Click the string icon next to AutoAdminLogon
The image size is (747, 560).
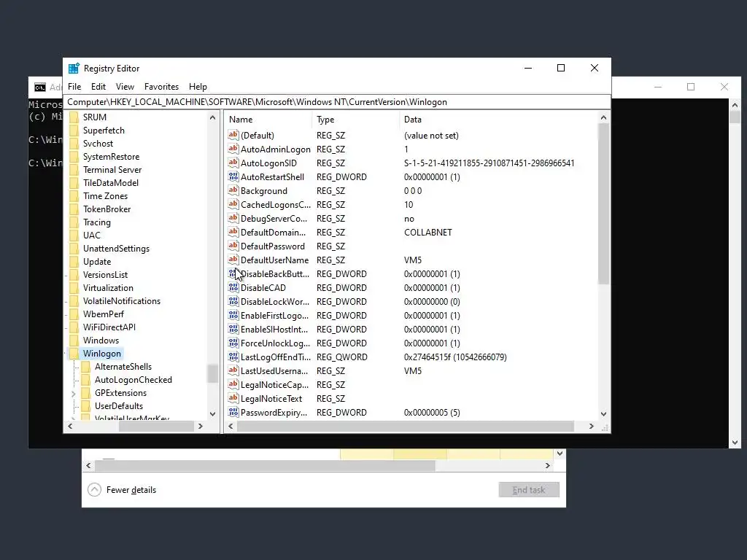pos(233,149)
